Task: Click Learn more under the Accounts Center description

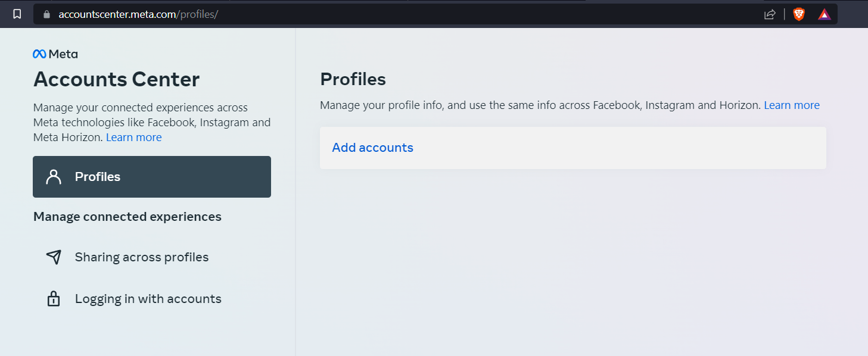Action: pyautogui.click(x=134, y=138)
